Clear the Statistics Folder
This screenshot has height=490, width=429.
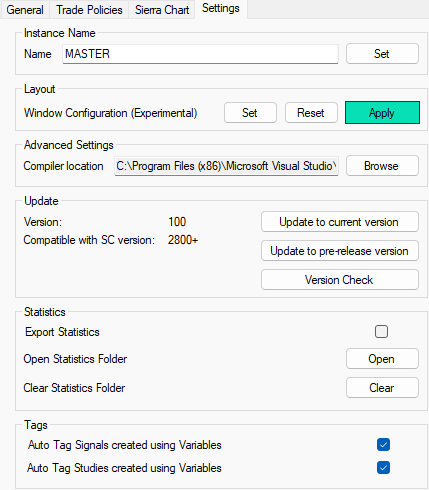(x=382, y=388)
